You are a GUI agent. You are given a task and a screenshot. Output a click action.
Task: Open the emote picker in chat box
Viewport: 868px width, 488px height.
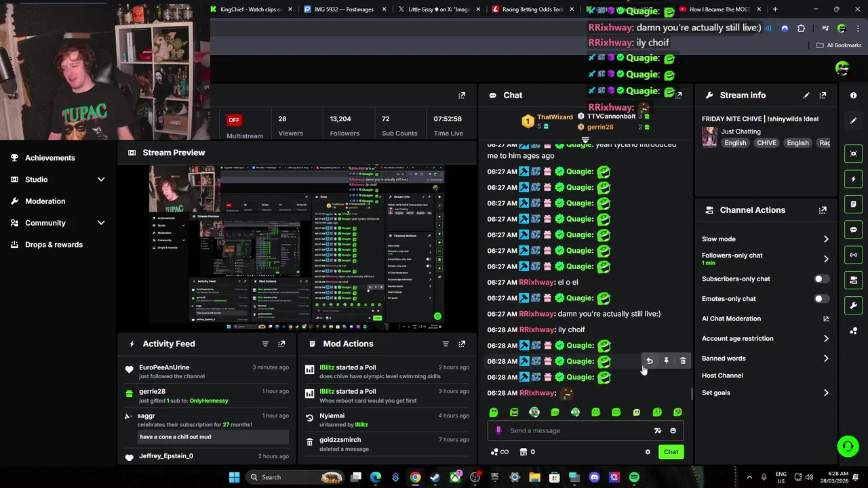click(673, 430)
